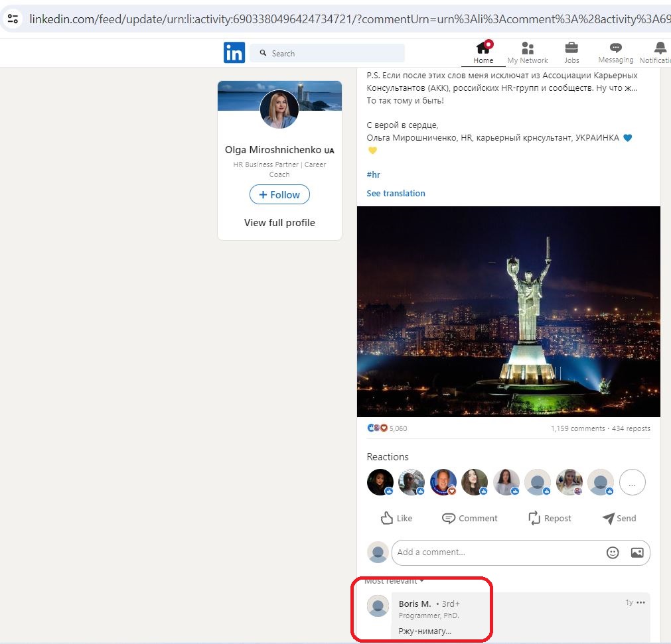
Task: Open Boris M. commenter avatar
Action: [x=378, y=606]
